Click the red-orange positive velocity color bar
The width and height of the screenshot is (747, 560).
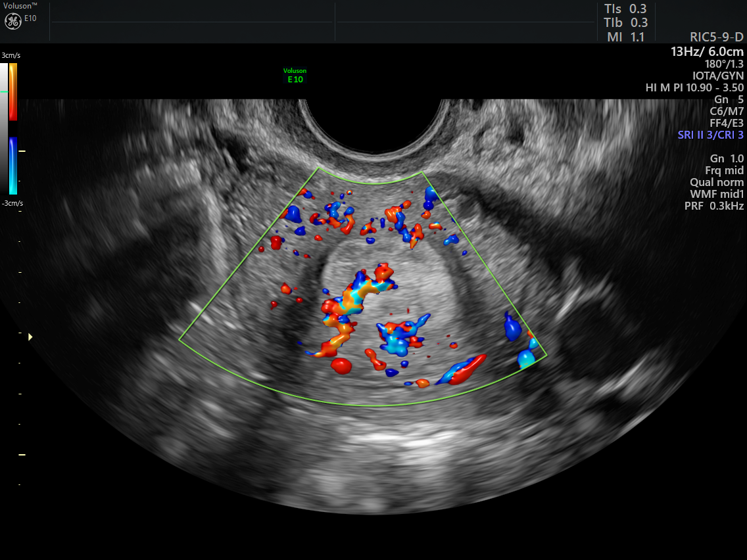(13, 92)
